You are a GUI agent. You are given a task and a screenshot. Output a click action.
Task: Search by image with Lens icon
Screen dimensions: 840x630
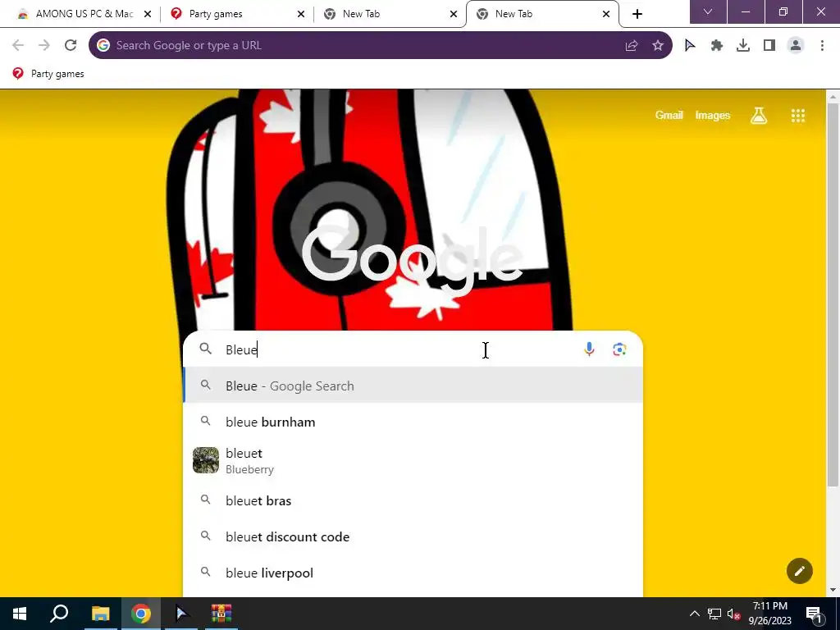pyautogui.click(x=619, y=349)
